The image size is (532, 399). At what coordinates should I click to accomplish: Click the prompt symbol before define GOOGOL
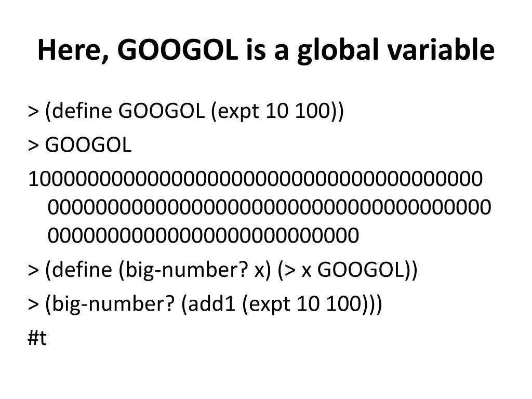tap(33, 112)
